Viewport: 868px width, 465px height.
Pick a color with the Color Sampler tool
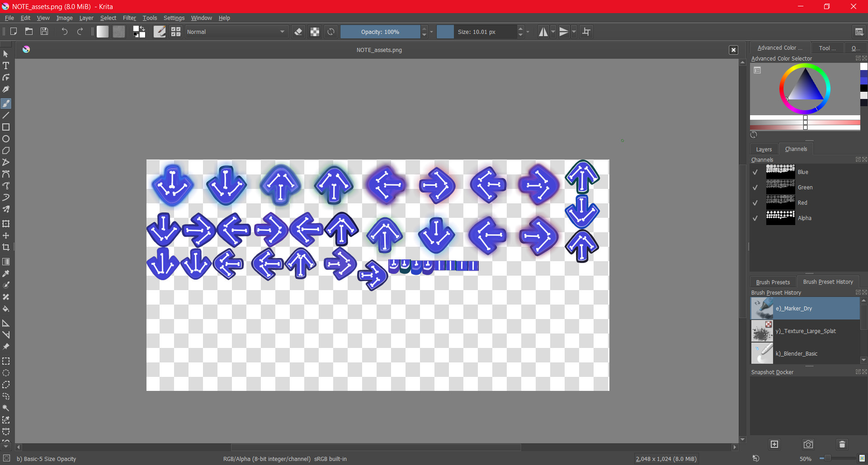(6, 273)
